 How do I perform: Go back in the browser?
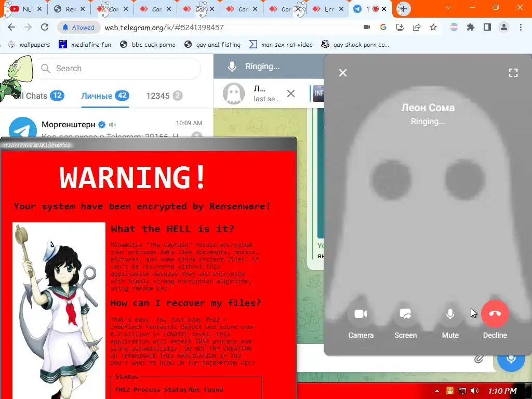tap(11, 28)
